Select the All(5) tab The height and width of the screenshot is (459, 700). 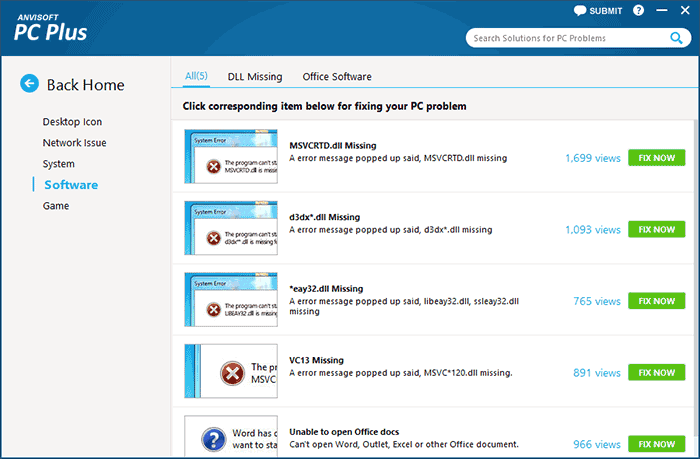(x=197, y=77)
